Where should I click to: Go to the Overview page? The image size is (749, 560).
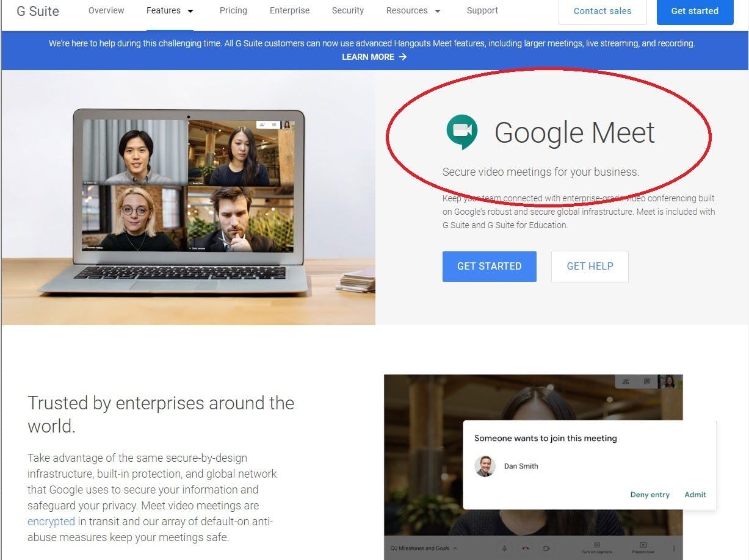(x=106, y=10)
